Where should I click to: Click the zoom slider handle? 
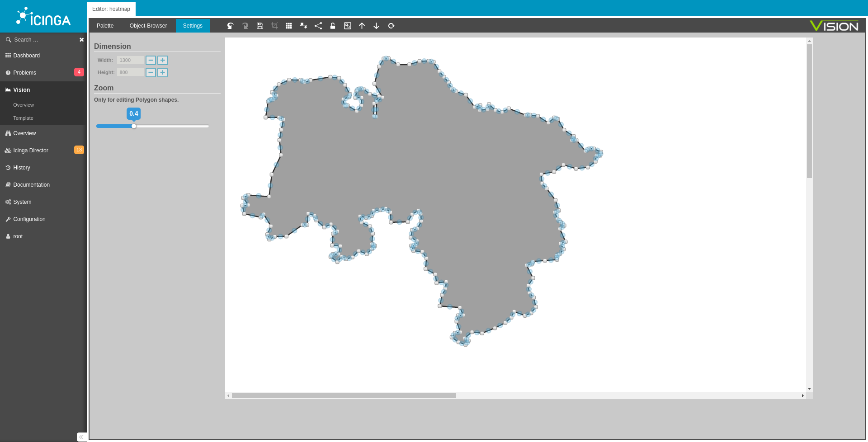(x=134, y=126)
